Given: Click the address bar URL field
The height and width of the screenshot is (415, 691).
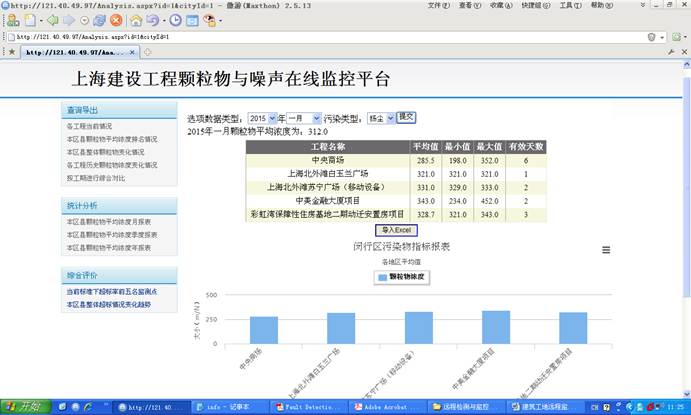Looking at the screenshot, I should 300,37.
